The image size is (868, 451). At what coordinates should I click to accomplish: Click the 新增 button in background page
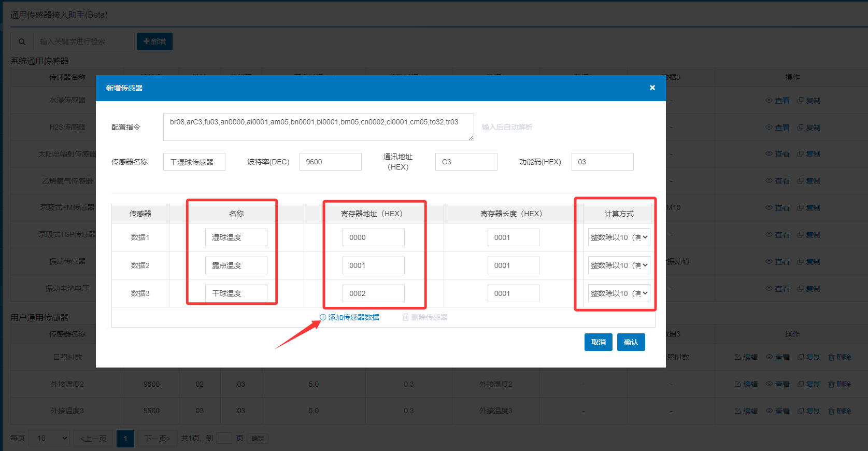pos(154,41)
